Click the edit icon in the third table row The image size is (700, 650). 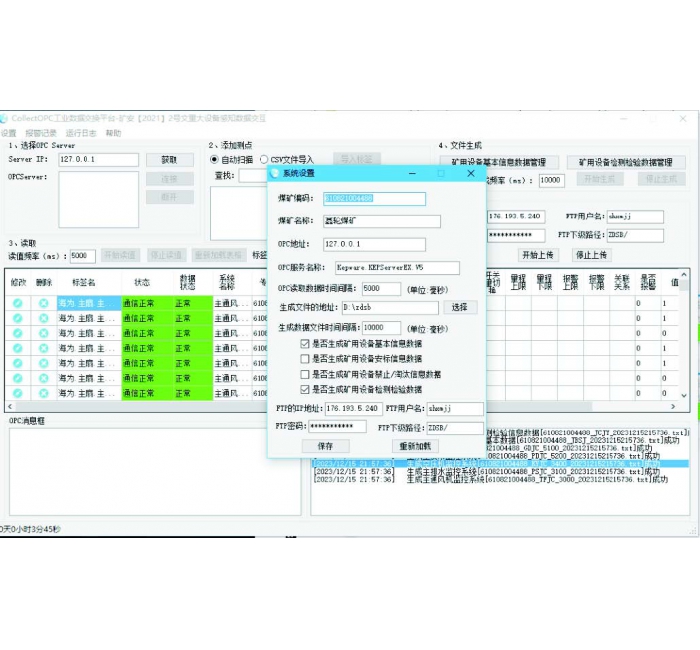[17, 333]
